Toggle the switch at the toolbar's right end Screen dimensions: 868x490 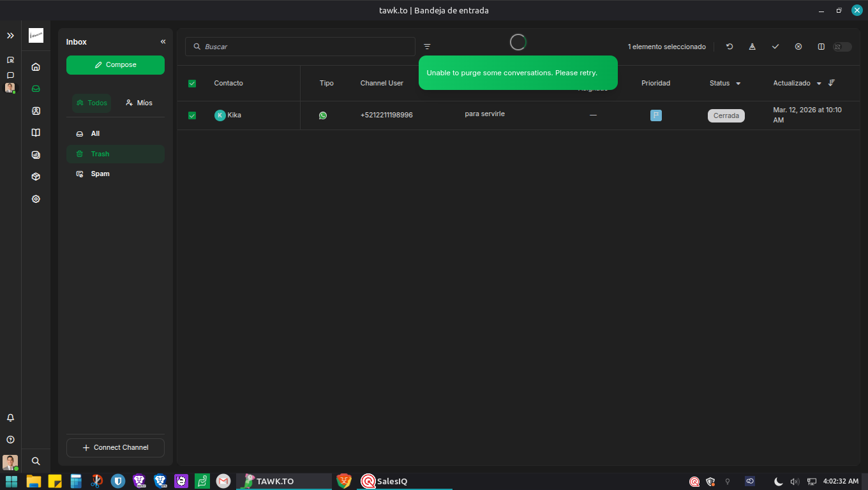click(842, 47)
